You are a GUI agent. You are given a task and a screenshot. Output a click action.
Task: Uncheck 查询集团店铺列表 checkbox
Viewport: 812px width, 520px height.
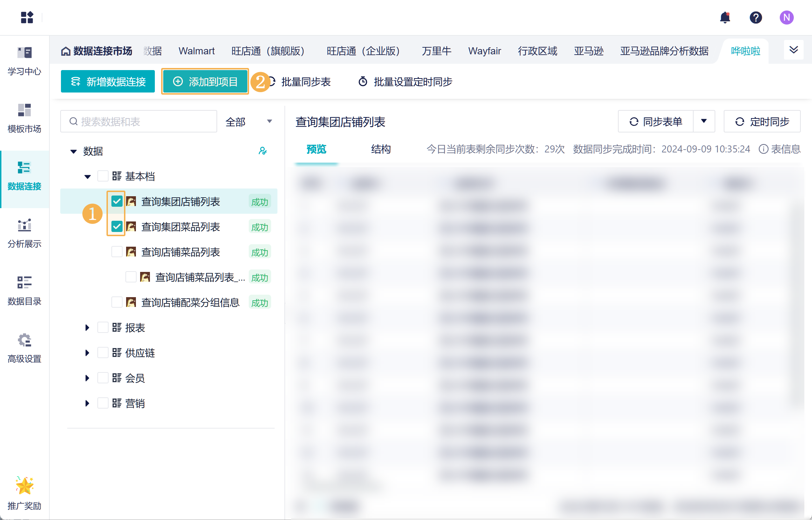[117, 201]
